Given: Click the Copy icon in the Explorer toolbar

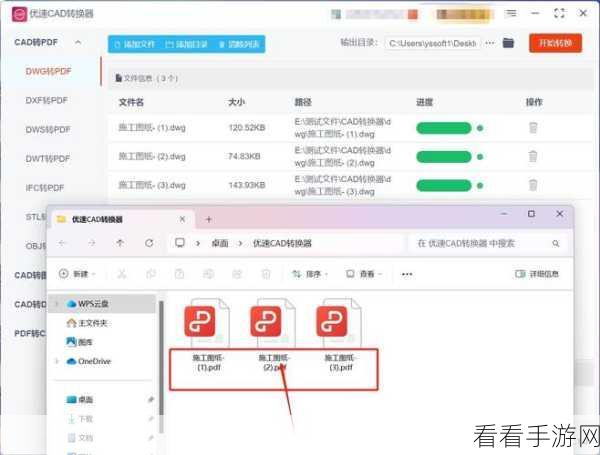Looking at the screenshot, I should [x=151, y=274].
